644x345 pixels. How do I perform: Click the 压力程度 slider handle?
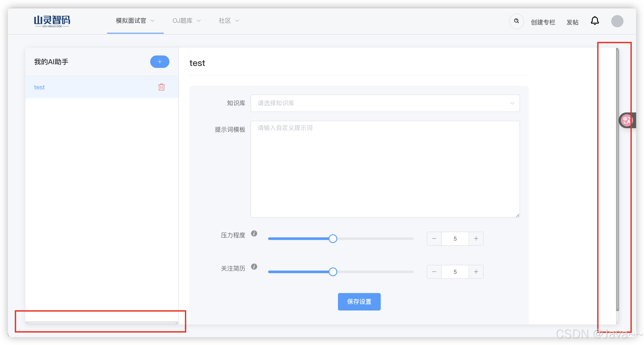point(333,239)
